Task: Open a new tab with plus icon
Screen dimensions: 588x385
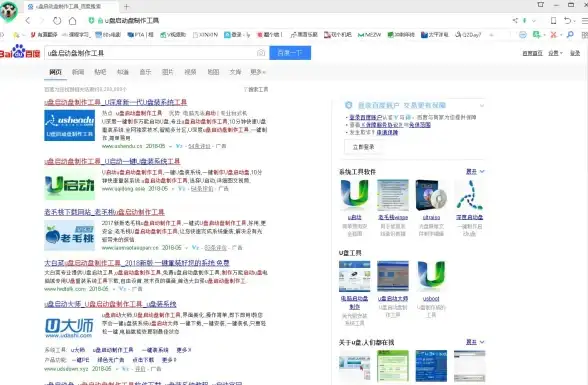Action: coord(126,6)
